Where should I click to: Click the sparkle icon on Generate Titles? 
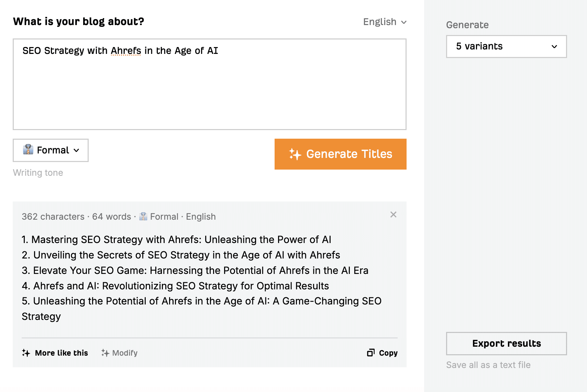(295, 154)
